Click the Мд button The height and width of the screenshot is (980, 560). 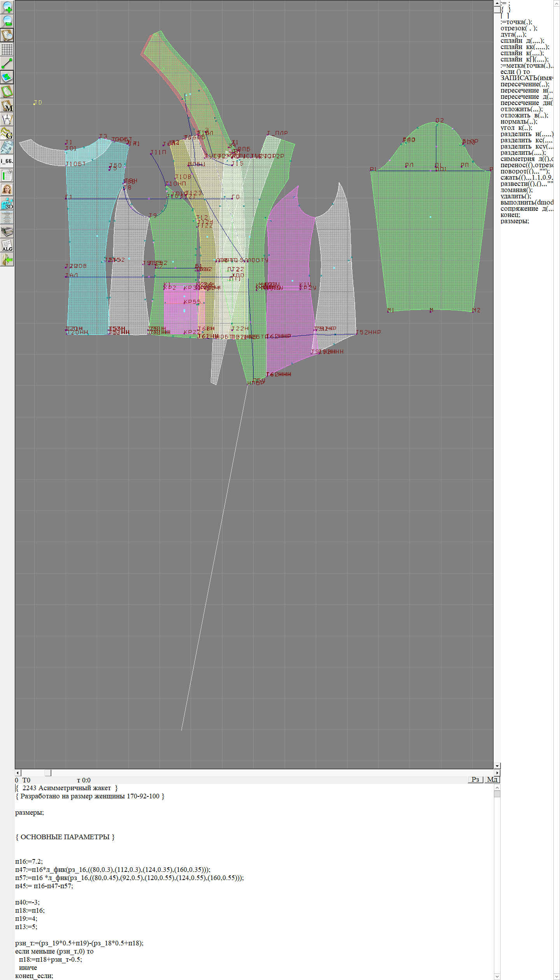coord(492,779)
